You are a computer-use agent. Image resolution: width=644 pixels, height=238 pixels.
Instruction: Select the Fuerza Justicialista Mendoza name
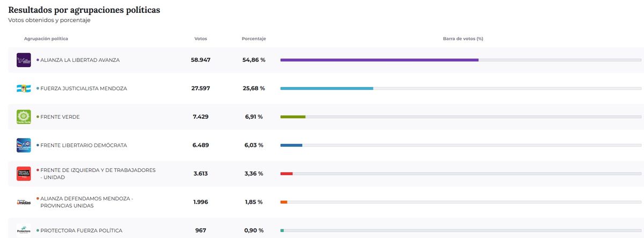84,88
